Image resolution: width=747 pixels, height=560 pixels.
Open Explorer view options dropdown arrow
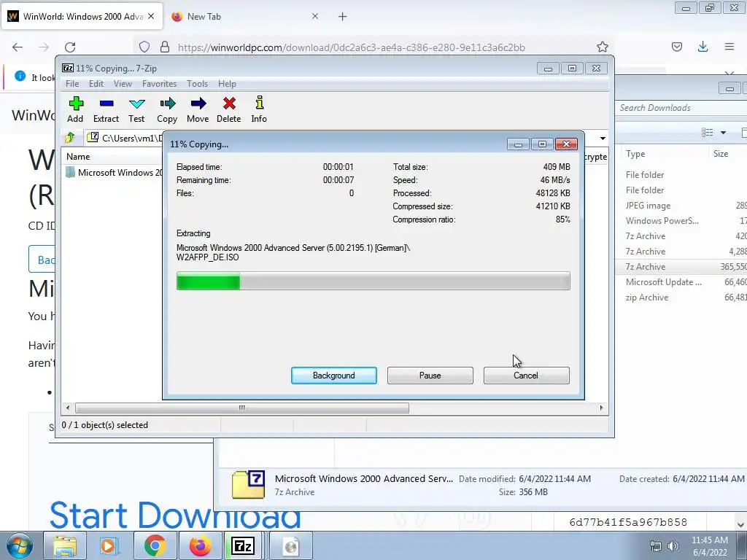pyautogui.click(x=723, y=133)
